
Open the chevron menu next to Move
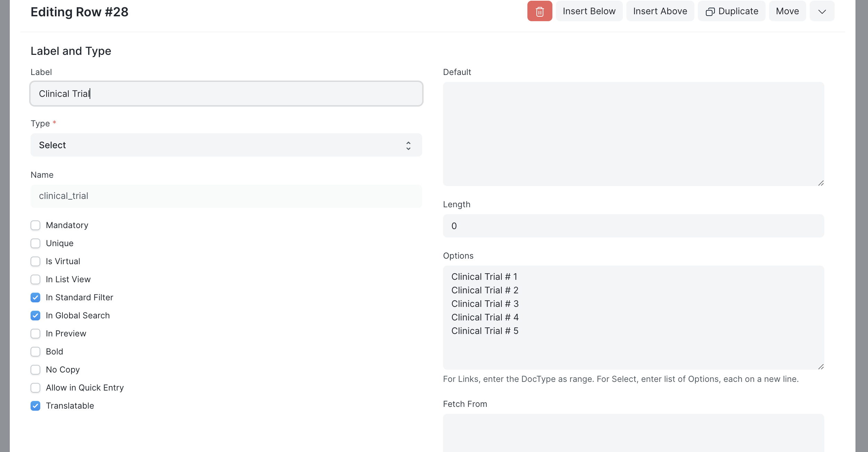[x=821, y=11]
